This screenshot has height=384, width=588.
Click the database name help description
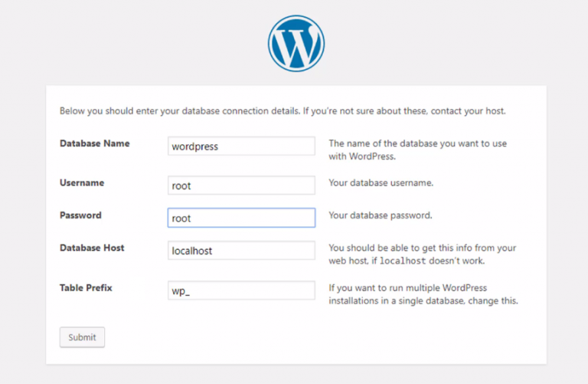(x=417, y=150)
